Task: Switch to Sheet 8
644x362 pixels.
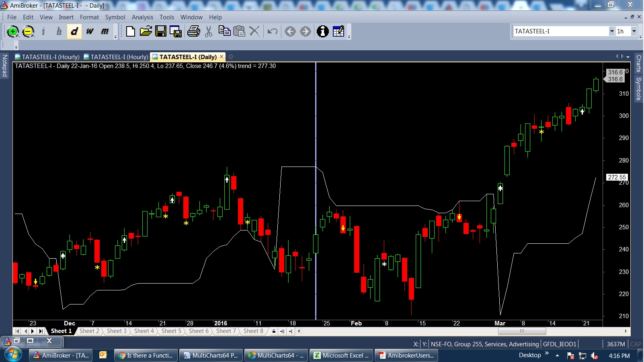Action: (253, 331)
